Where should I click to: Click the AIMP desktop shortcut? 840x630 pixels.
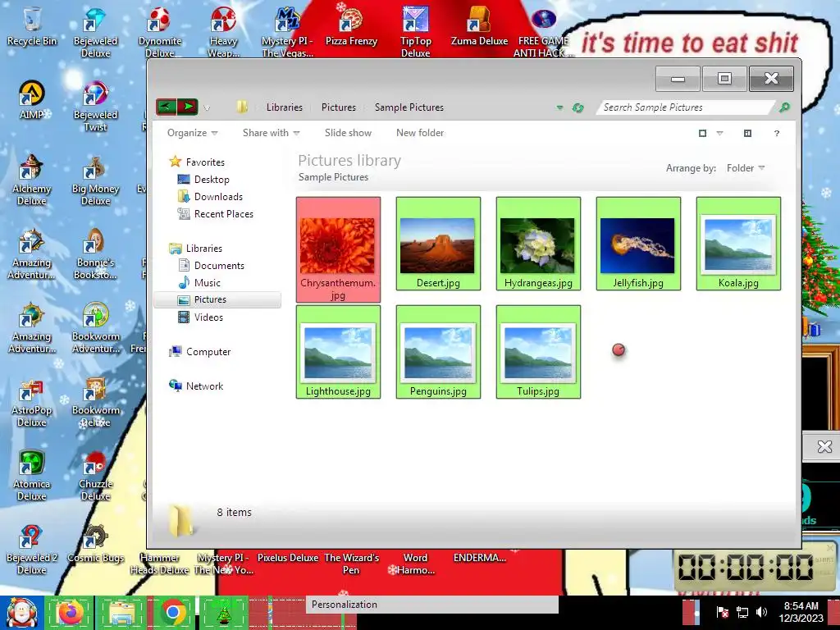(x=32, y=99)
